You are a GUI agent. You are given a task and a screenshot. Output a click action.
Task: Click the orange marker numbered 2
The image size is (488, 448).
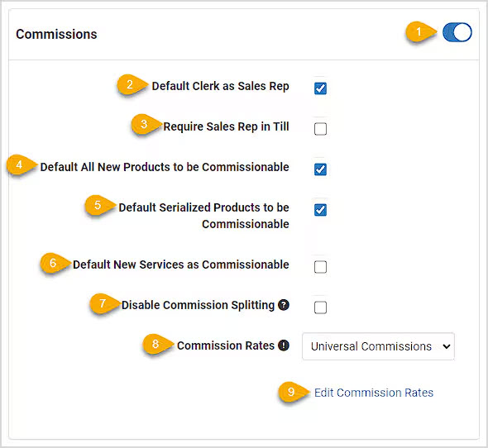tap(132, 84)
